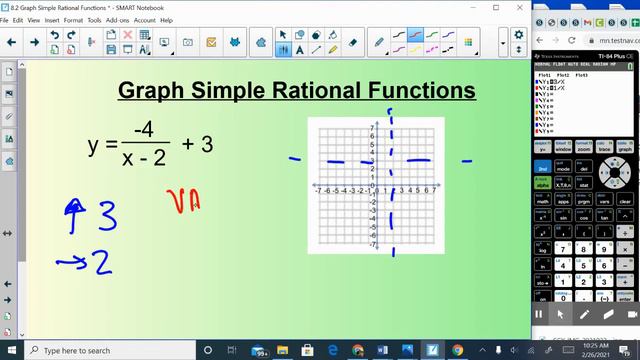Click the red Delete X icon

[x=127, y=35]
